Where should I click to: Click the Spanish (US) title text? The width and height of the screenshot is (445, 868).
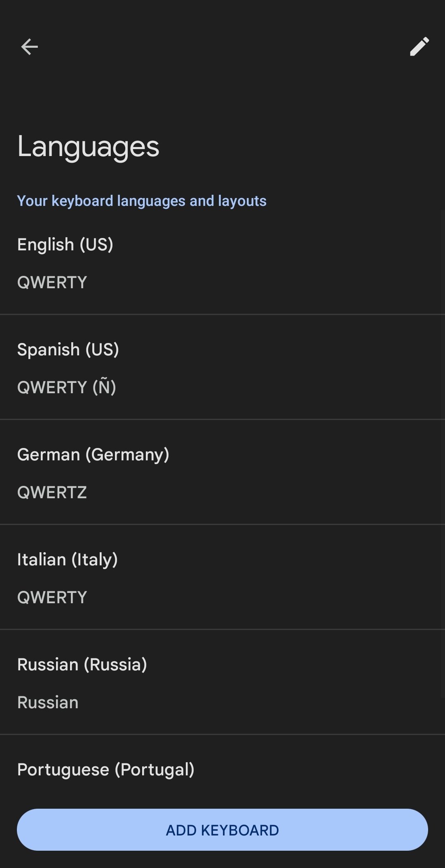tap(68, 350)
